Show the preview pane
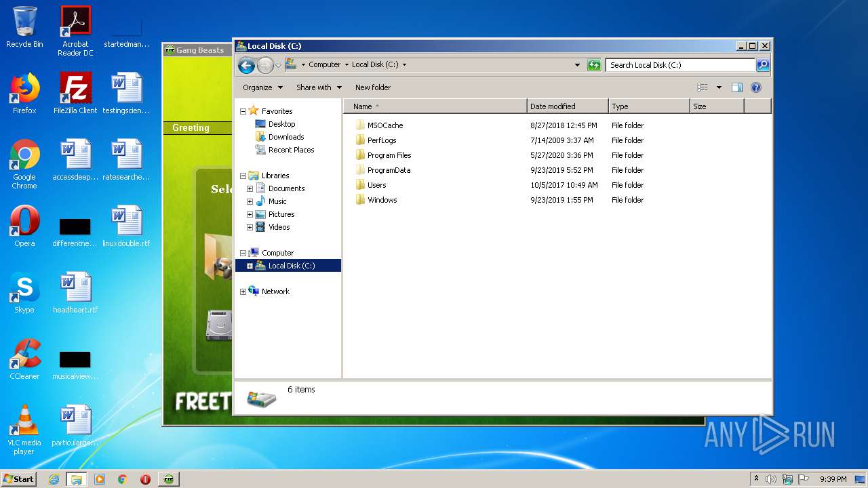868x488 pixels. 737,87
